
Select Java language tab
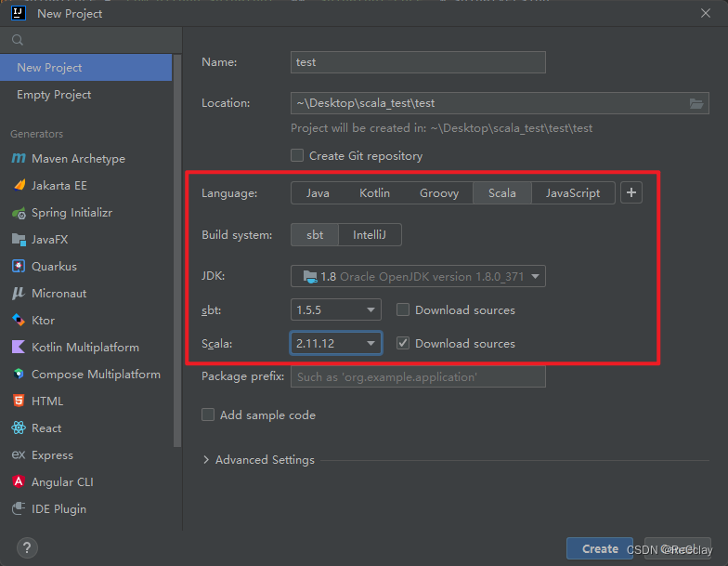pos(318,193)
